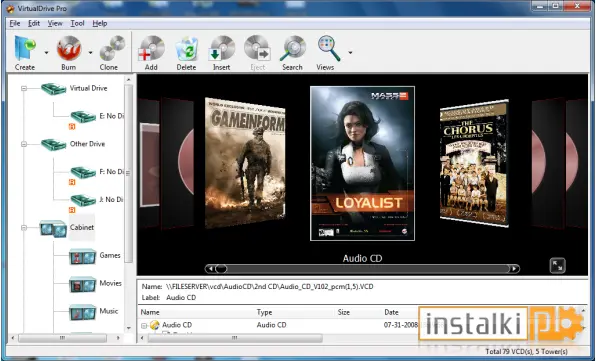The height and width of the screenshot is (361, 596).
Task: Click the Audio CD type cell
Action: click(271, 325)
